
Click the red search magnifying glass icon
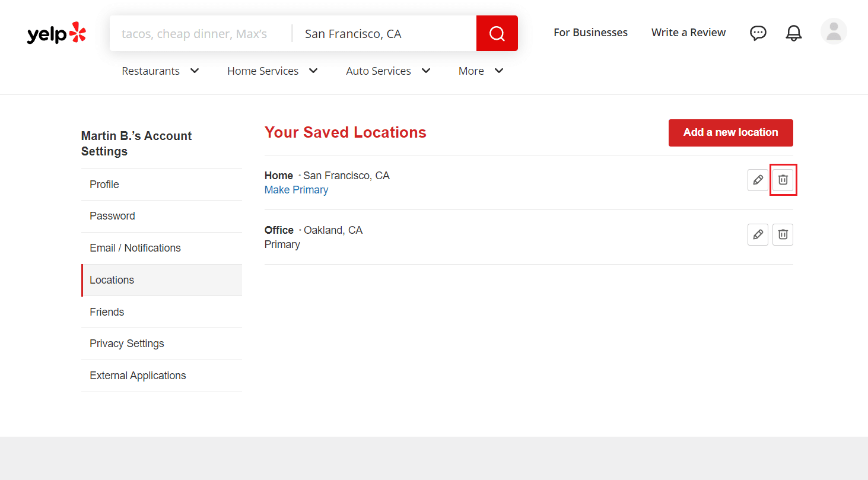(x=497, y=33)
